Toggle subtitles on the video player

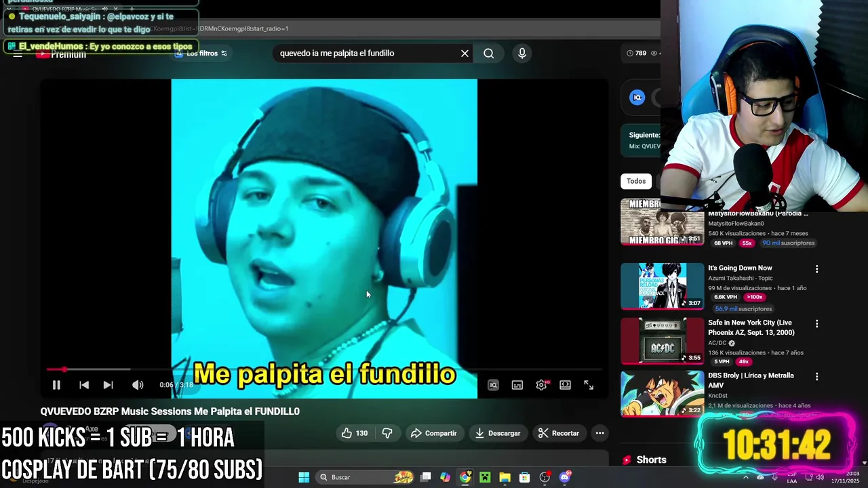pyautogui.click(x=517, y=385)
